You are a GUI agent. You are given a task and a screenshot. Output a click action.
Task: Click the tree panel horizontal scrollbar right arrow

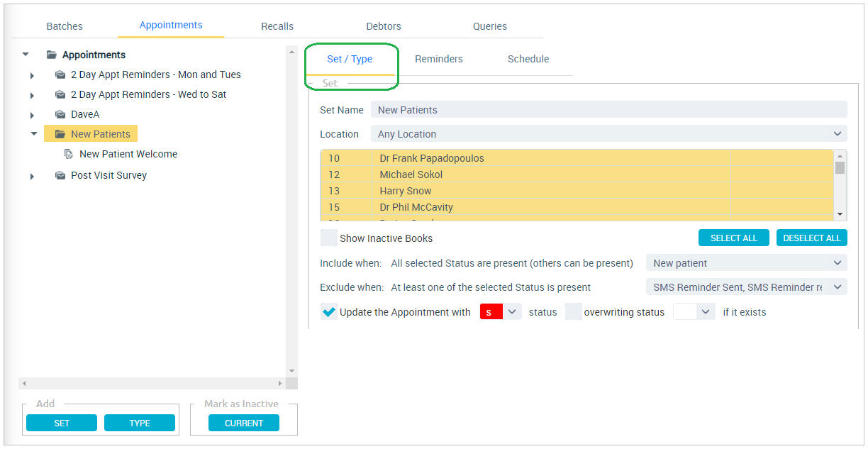pos(279,383)
